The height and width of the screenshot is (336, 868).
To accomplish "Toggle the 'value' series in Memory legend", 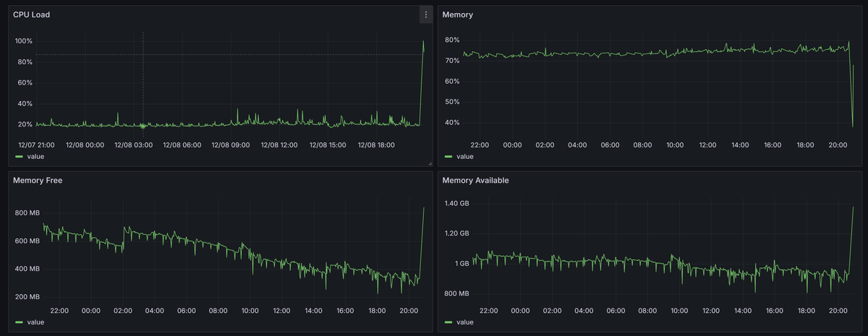I will coord(465,156).
